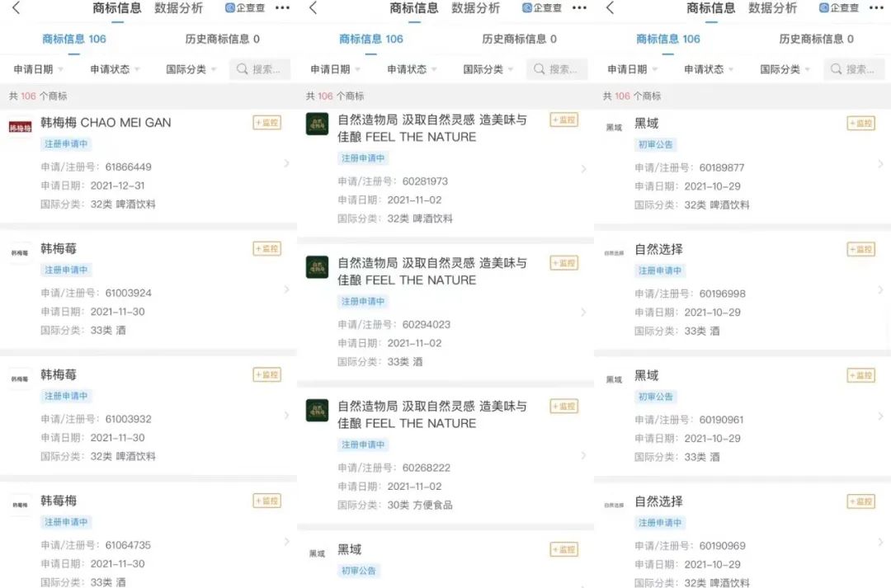Tap the right chevron for registration 60268222
Viewport: 891px width, 588px height.
point(583,455)
